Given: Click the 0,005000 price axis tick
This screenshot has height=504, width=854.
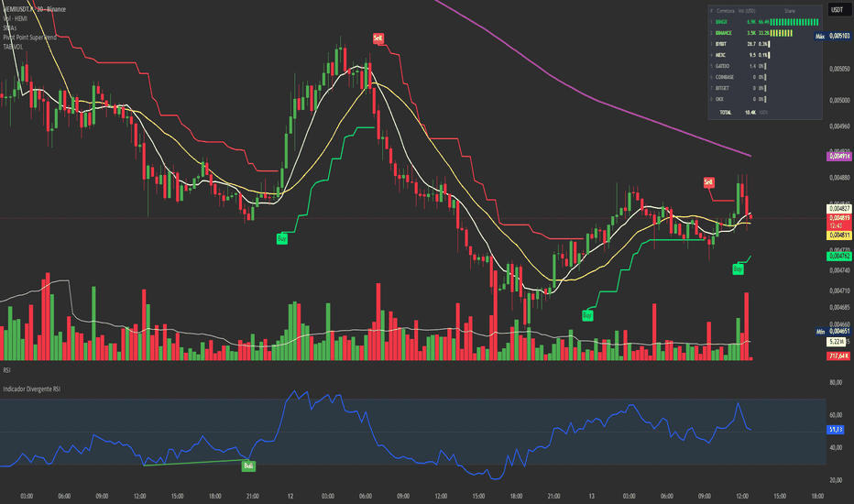Looking at the screenshot, I should 838,100.
